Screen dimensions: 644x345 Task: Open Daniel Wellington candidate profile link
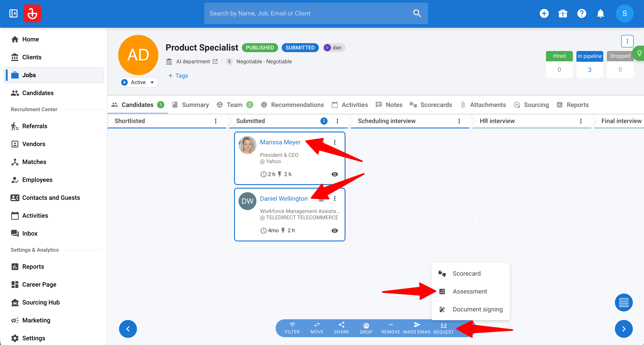click(284, 198)
